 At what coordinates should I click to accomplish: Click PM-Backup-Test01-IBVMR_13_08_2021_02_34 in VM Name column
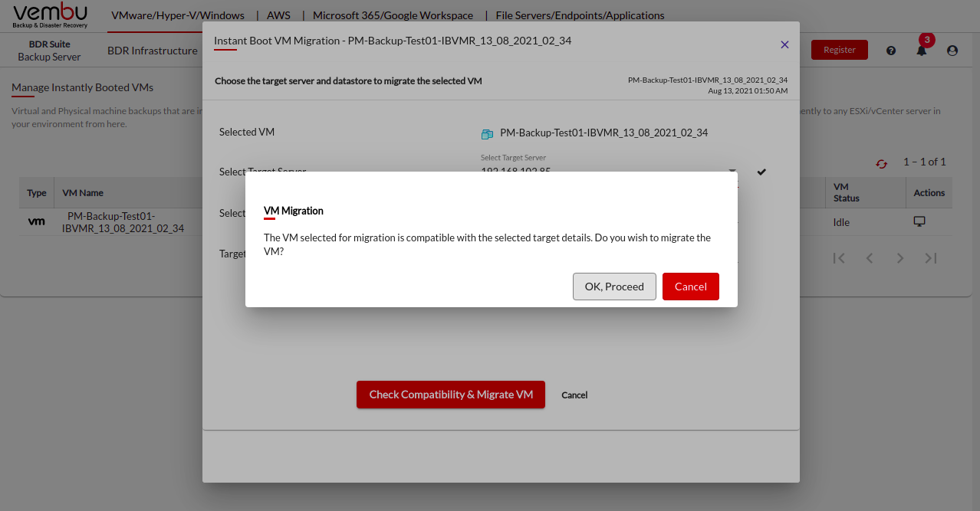tap(123, 222)
